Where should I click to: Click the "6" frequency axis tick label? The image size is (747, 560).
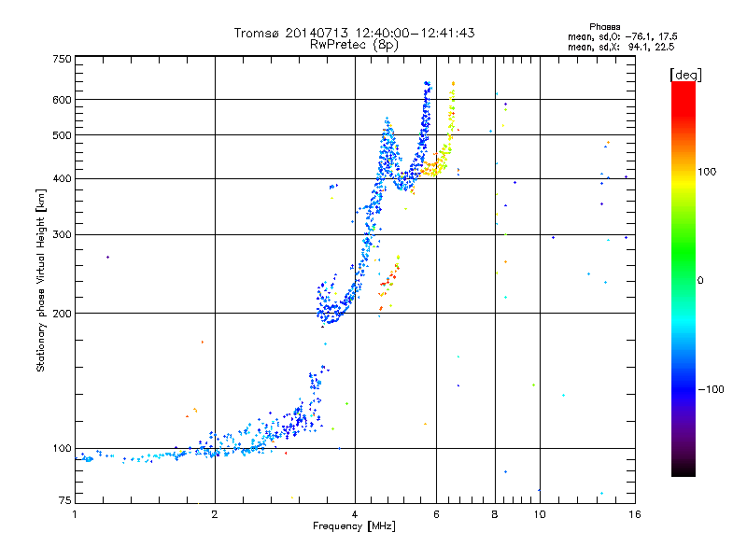click(436, 514)
